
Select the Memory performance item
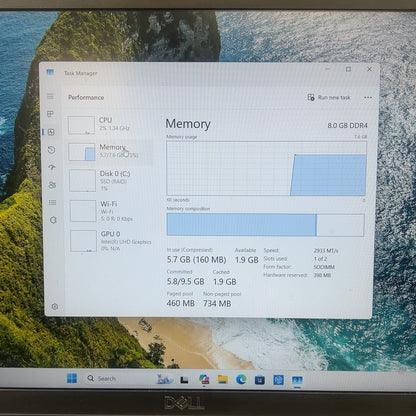(110, 151)
